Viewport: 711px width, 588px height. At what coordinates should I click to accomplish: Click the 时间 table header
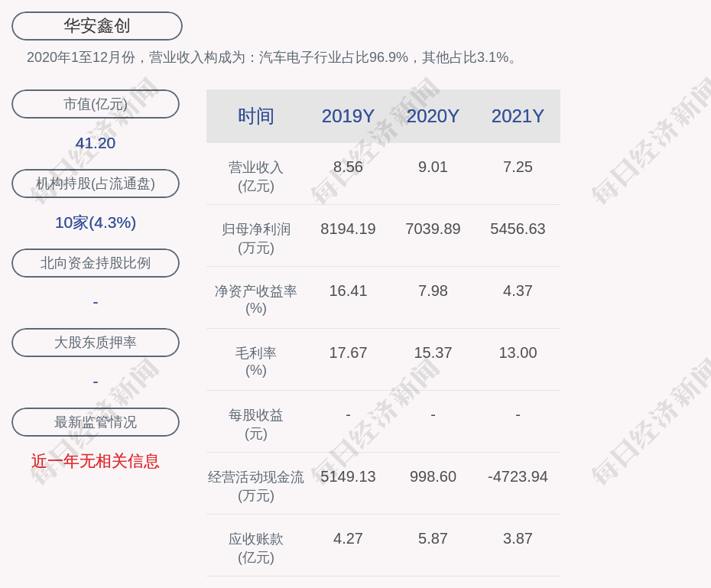point(256,116)
